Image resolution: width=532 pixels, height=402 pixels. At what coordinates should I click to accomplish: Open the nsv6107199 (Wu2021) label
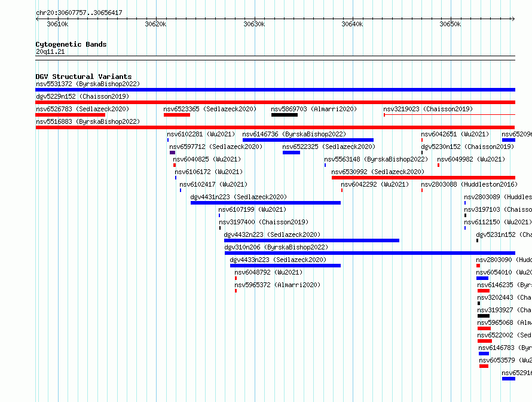(252, 209)
